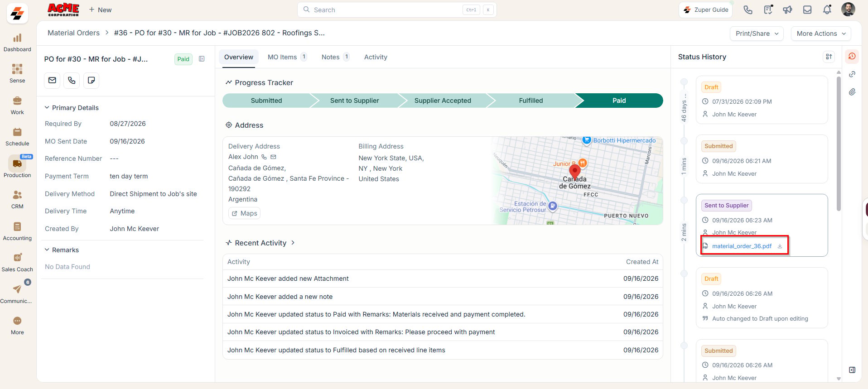Open the CRM sidebar icon

tap(17, 199)
